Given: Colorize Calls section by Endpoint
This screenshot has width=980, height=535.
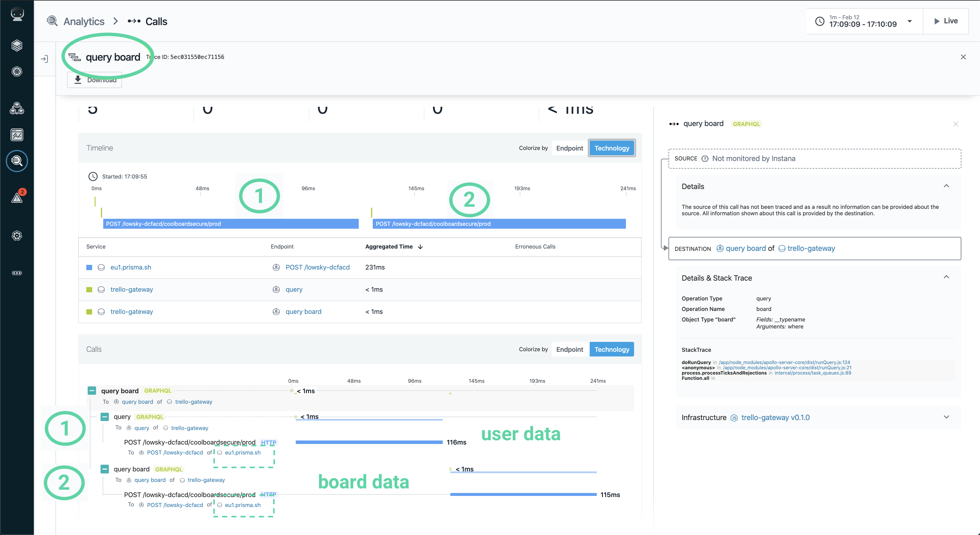Looking at the screenshot, I should click(x=569, y=349).
